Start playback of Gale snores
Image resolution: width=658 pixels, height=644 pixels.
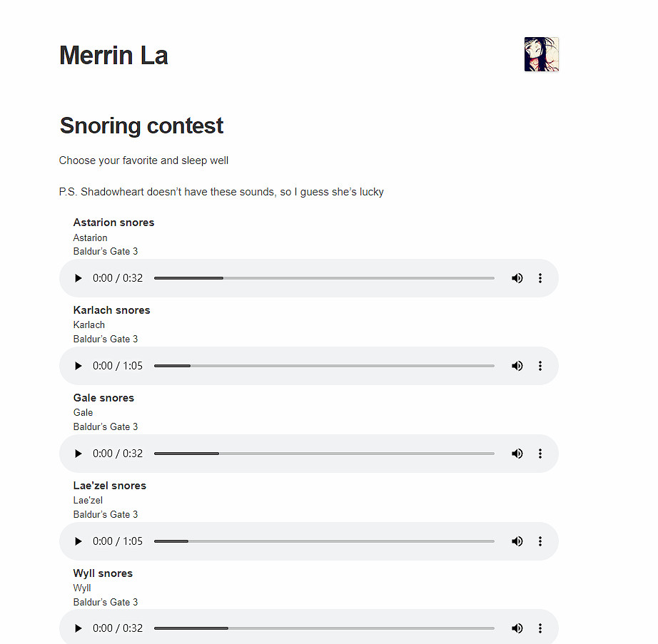[79, 454]
